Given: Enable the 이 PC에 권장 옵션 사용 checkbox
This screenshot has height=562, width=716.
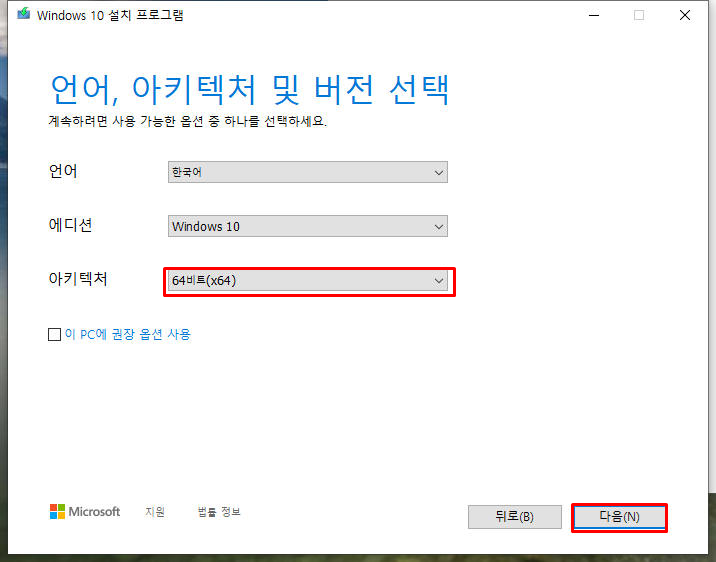Looking at the screenshot, I should (x=54, y=335).
